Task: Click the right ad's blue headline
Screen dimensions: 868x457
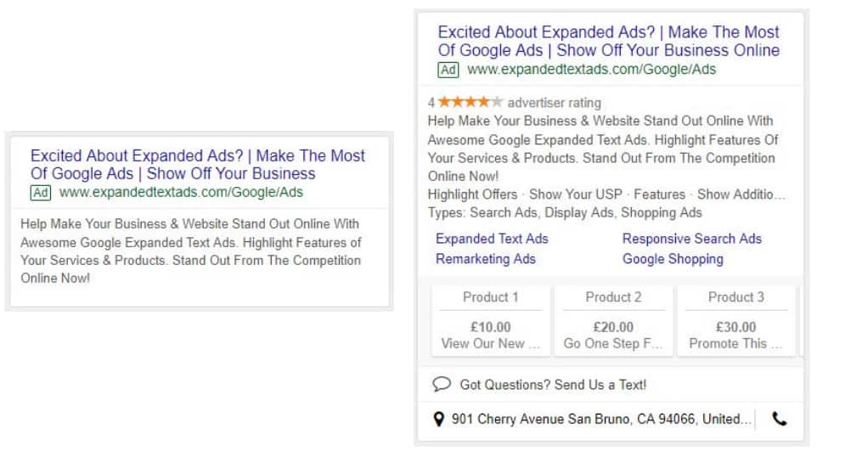Action: (608, 41)
